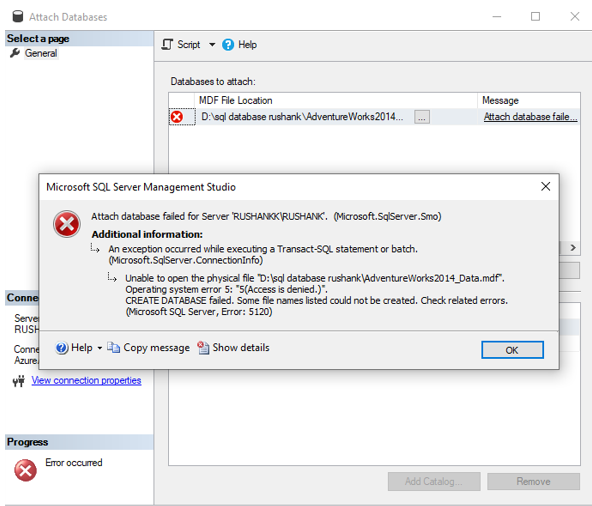Click the connection properties plug icon
Screen dimensions: 592x506
pos(19,381)
